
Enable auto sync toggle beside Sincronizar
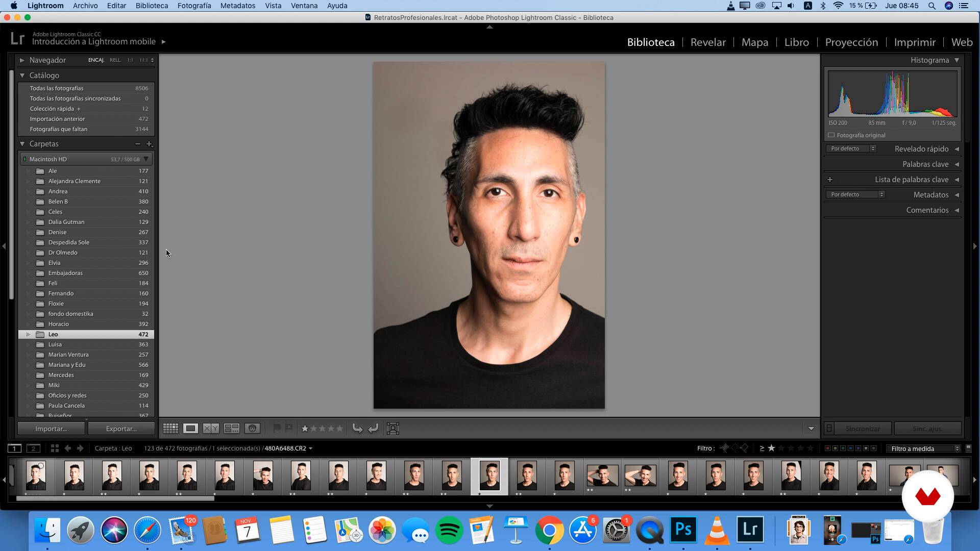829,429
